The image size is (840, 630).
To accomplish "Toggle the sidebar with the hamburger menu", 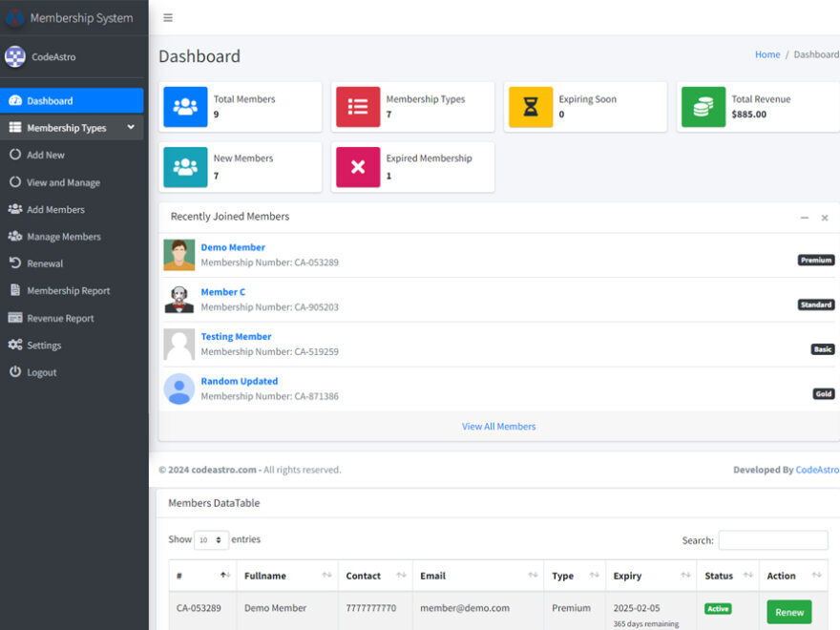I will click(168, 17).
